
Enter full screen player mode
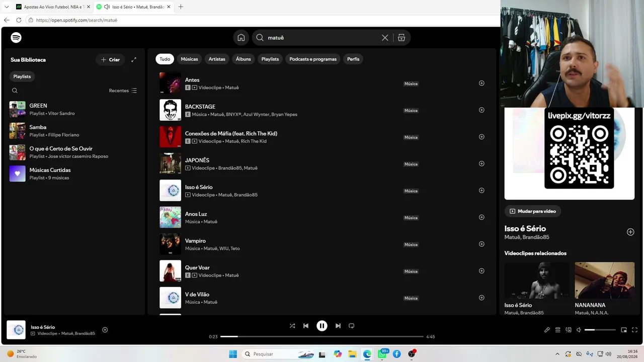(634, 330)
